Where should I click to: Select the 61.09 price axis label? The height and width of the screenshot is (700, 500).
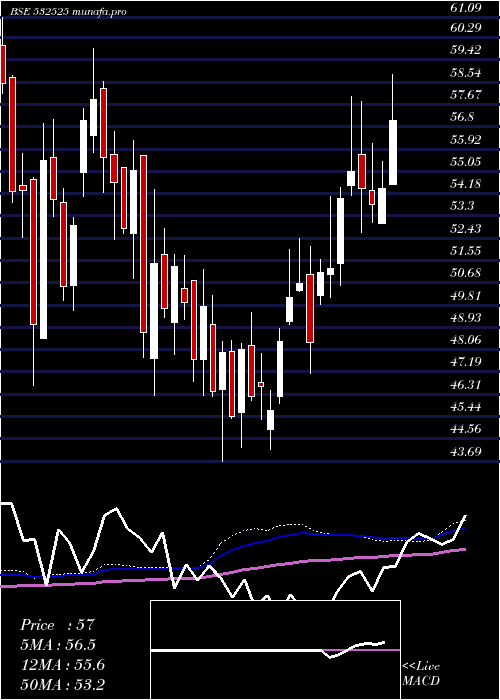(x=466, y=7)
